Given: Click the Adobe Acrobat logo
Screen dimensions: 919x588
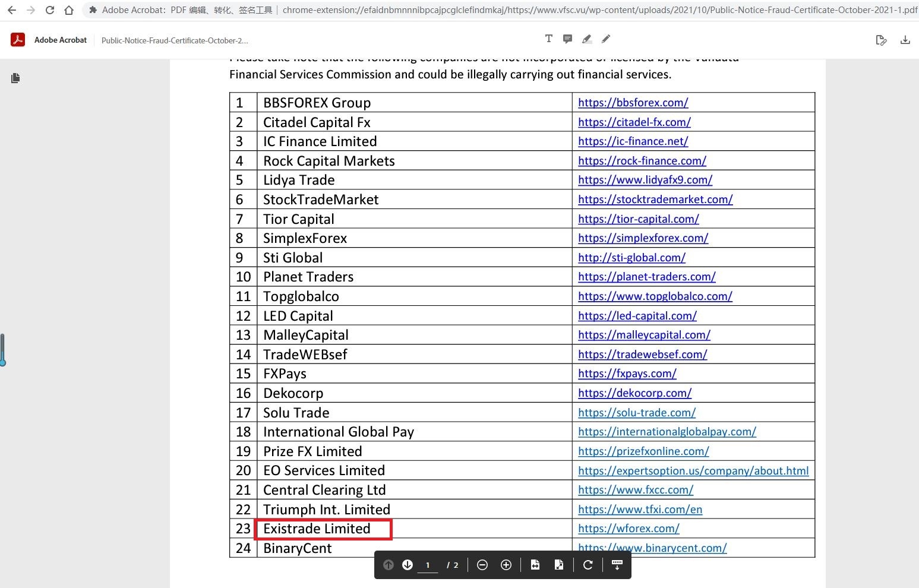Looking at the screenshot, I should coord(18,40).
